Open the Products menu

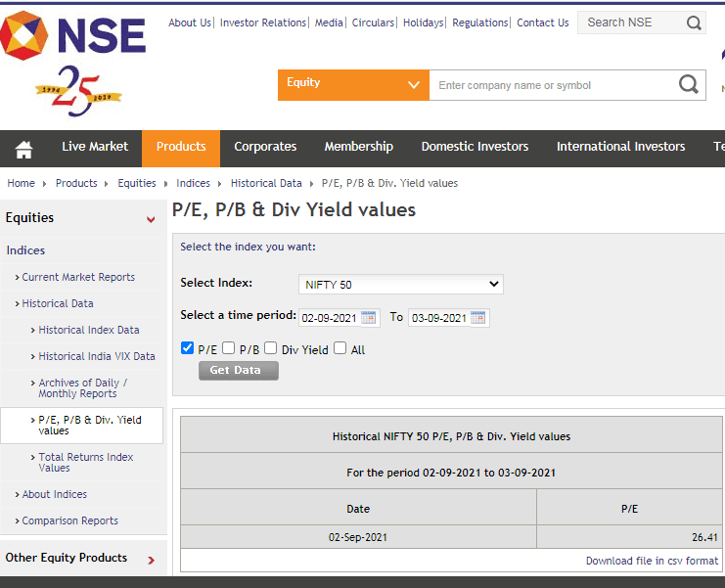coord(181,147)
